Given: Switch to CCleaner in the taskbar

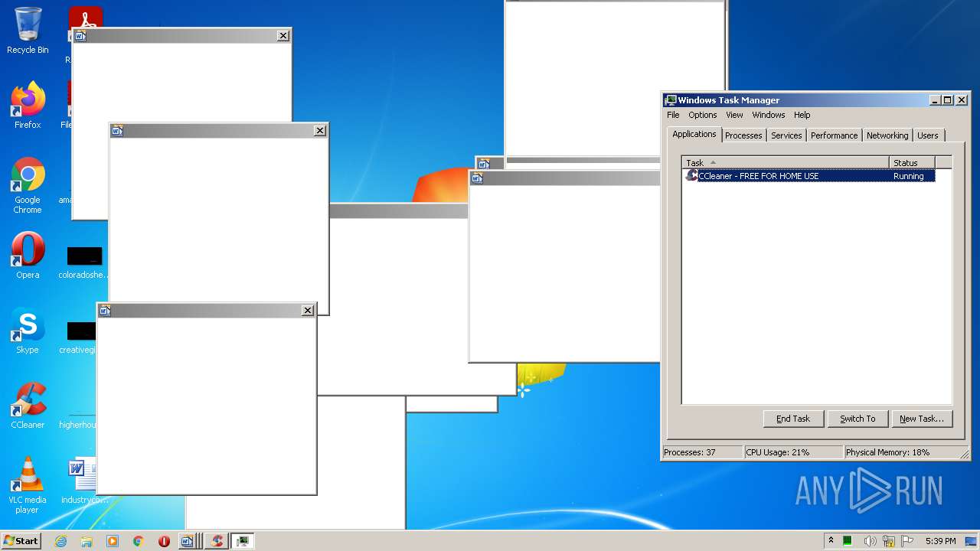Looking at the screenshot, I should (217, 541).
